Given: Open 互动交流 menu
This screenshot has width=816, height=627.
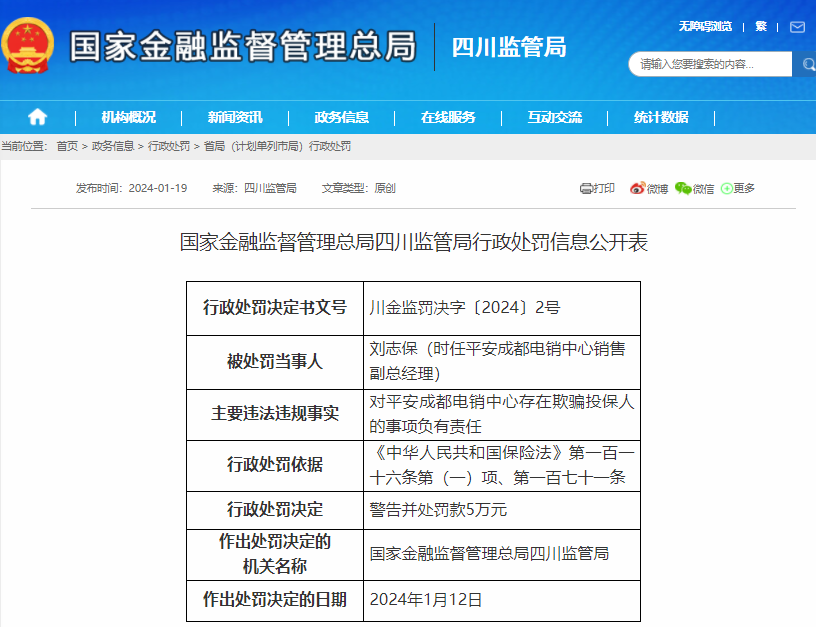Looking at the screenshot, I should click(x=555, y=117).
